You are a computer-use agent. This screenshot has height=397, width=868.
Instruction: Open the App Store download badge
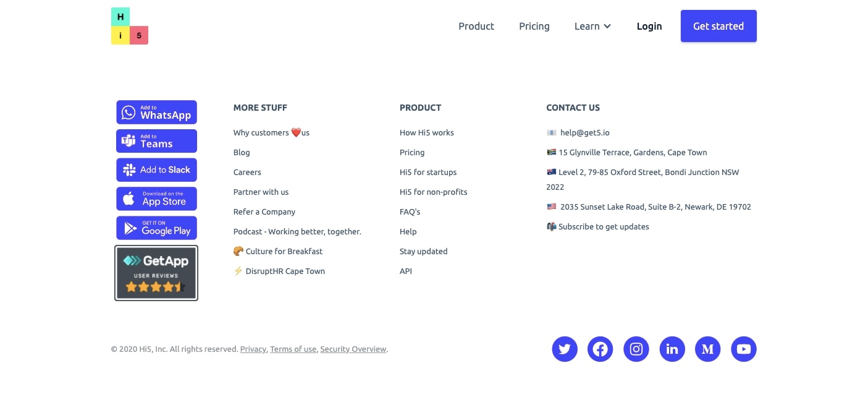[156, 198]
